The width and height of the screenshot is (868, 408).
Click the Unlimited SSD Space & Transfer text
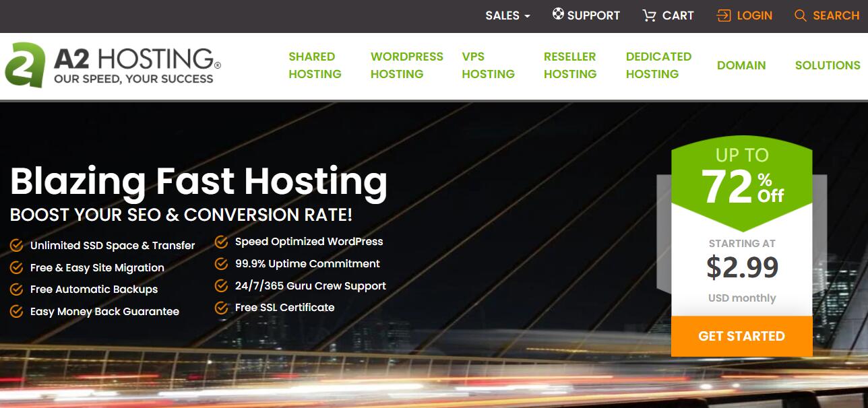113,246
